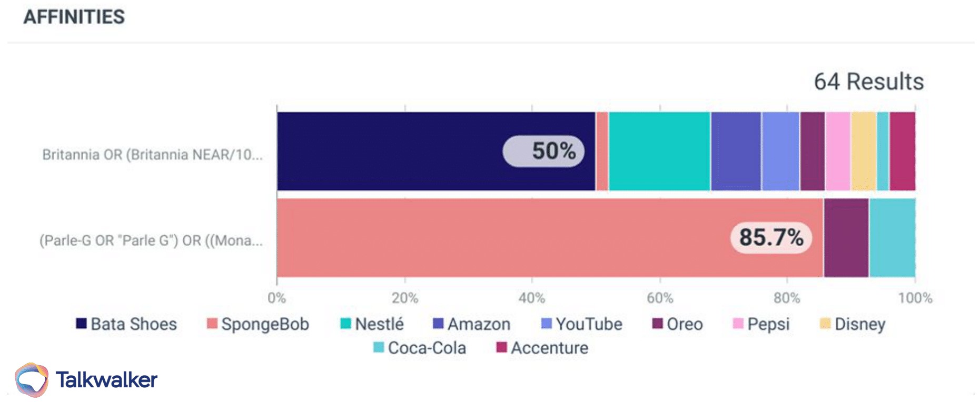Select the Parle-G query row label
Image resolution: width=980 pixels, height=402 pixels.
(151, 240)
